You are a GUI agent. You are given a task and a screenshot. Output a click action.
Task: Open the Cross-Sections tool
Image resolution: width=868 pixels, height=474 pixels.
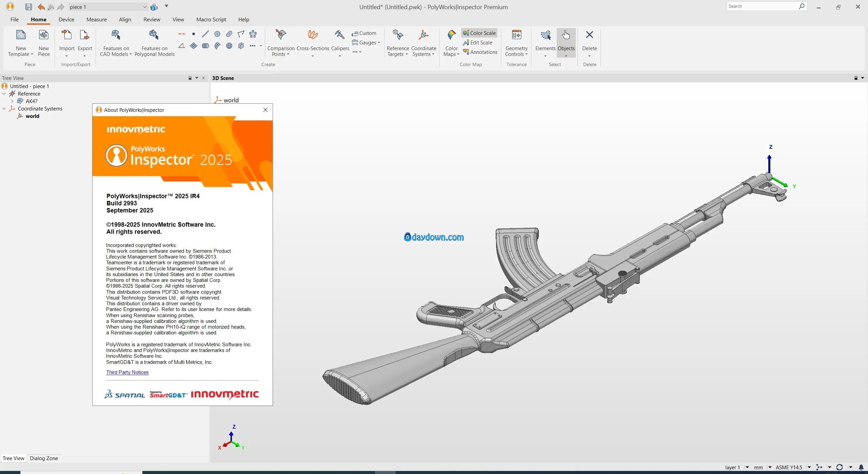[x=313, y=35]
